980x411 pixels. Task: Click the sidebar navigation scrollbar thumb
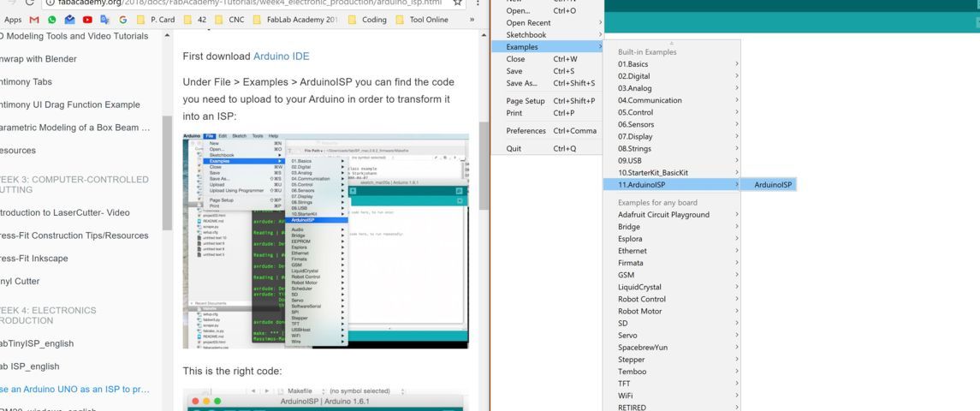(167, 173)
